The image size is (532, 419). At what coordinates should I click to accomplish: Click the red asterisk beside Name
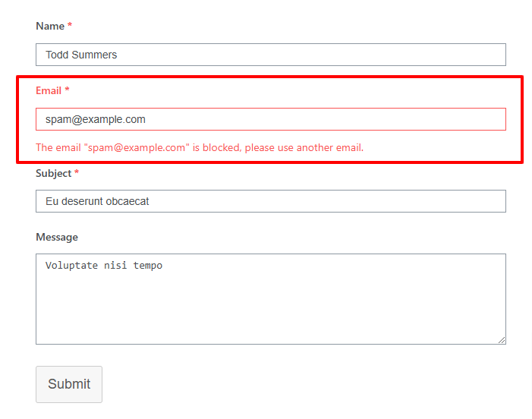(70, 27)
